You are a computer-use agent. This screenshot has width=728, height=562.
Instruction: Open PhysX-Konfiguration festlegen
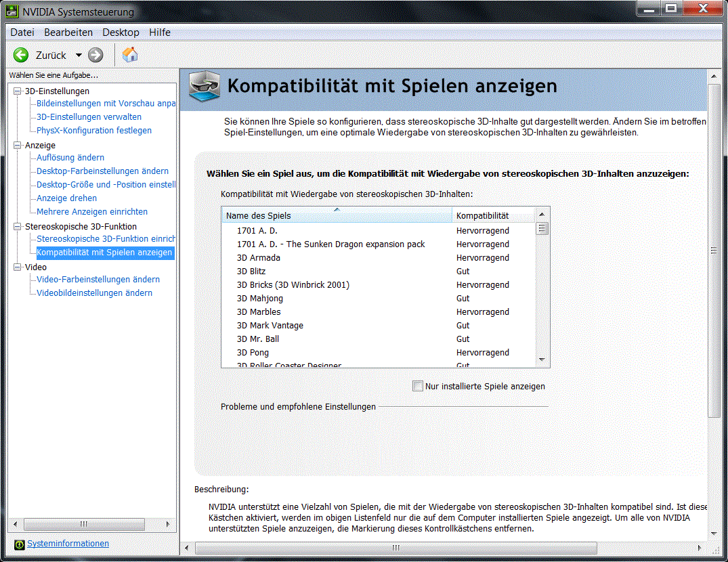coord(94,131)
